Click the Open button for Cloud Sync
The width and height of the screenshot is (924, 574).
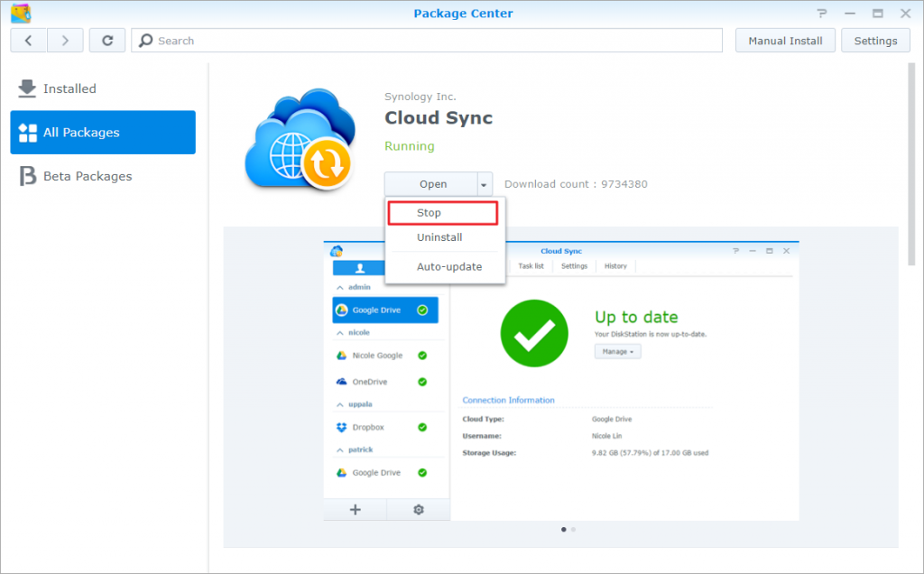431,183
